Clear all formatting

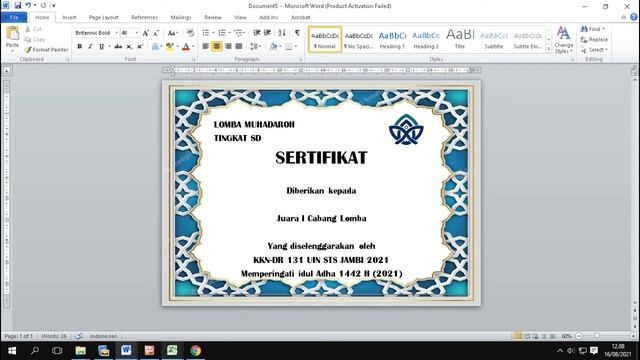[x=191, y=33]
